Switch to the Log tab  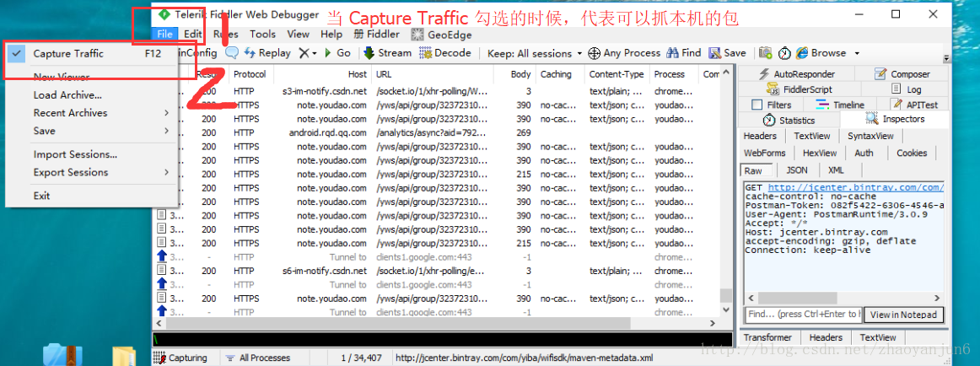pos(906,89)
